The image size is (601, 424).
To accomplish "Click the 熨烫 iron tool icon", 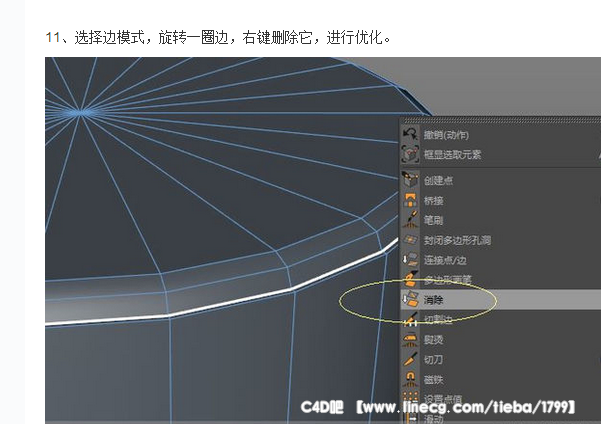I will pyautogui.click(x=410, y=339).
